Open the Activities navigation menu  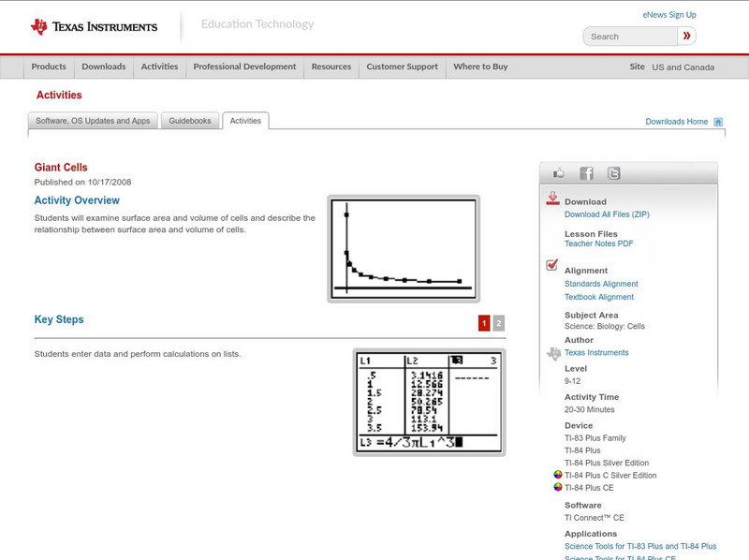(159, 66)
